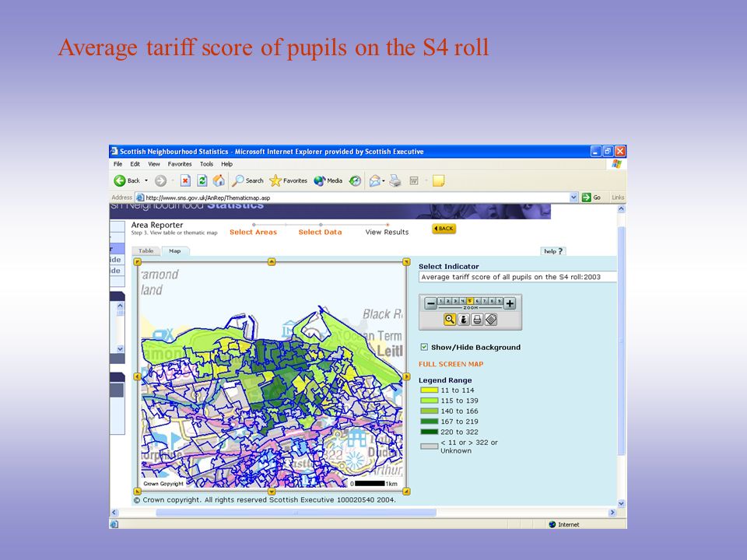Viewport: 747px width, 560px height.
Task: Open the Select Indicator dropdown
Action: point(517,277)
